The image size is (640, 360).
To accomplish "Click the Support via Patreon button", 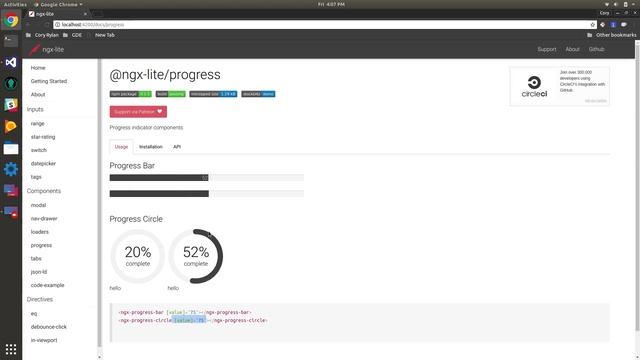I will [138, 111].
